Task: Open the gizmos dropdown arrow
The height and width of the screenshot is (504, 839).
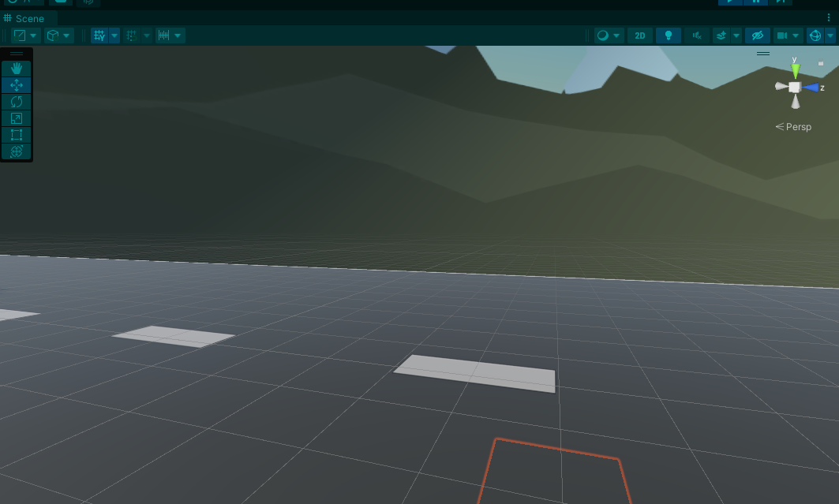Action: click(x=830, y=35)
